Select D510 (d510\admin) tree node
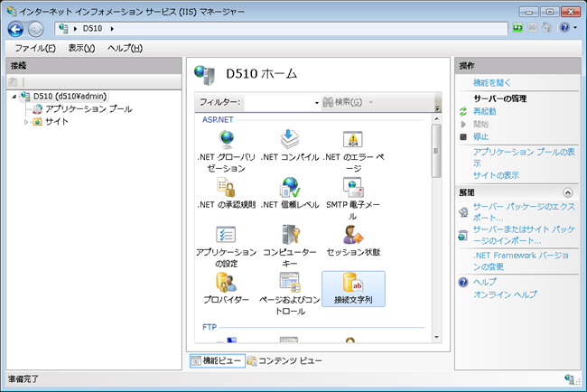The image size is (587, 392). click(x=70, y=97)
